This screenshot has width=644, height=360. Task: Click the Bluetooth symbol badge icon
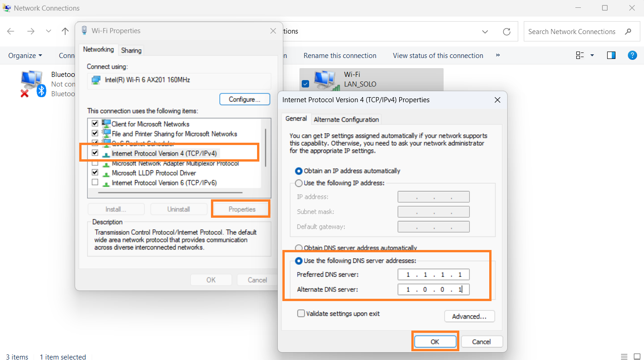41,90
